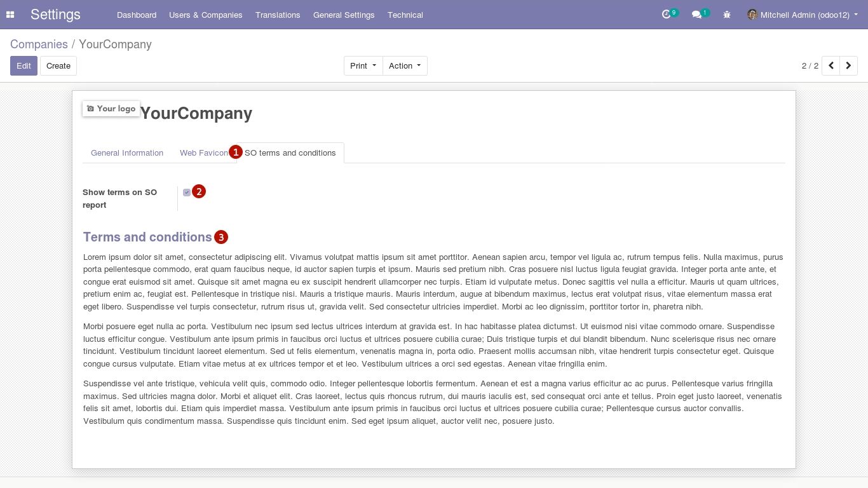Viewport: 868px width, 488px height.
Task: Select SO terms and conditions tab
Action: (290, 152)
